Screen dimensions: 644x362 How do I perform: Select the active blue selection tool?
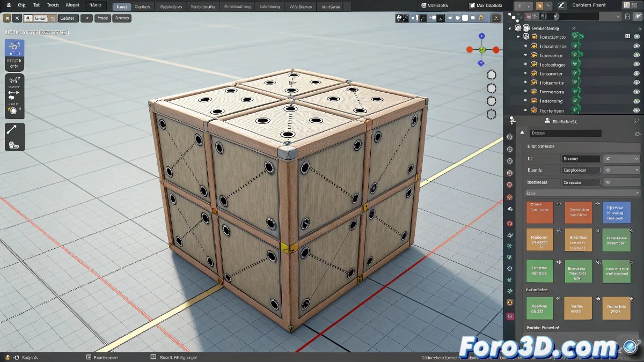pos(14,48)
